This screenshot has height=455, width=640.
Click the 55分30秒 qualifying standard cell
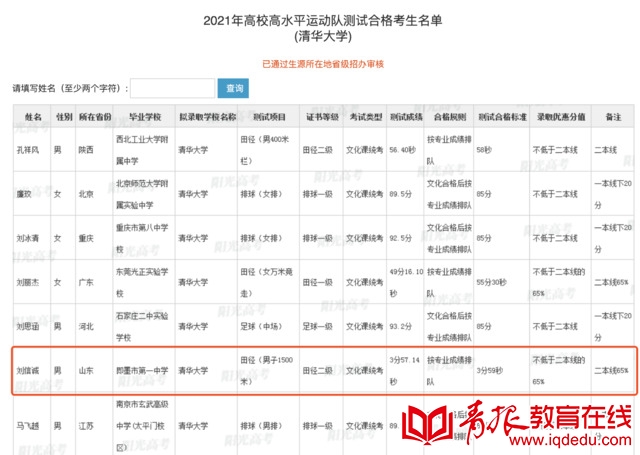click(x=491, y=282)
